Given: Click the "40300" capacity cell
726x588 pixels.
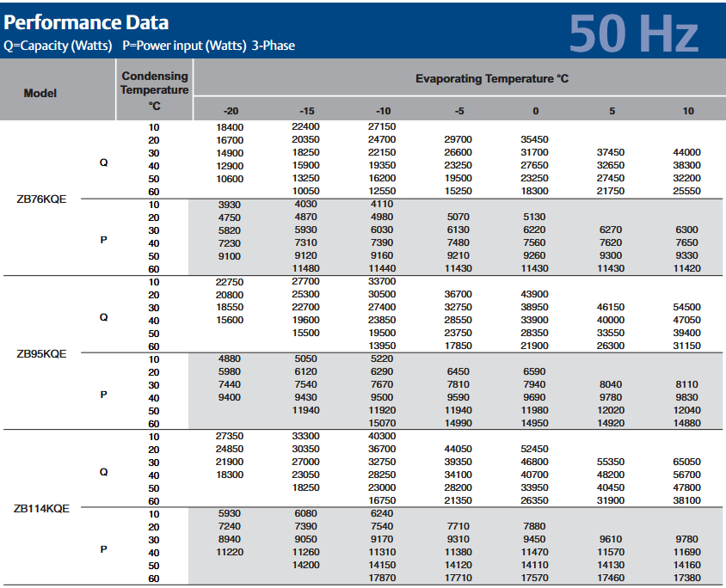Looking at the screenshot, I should click(x=382, y=436).
